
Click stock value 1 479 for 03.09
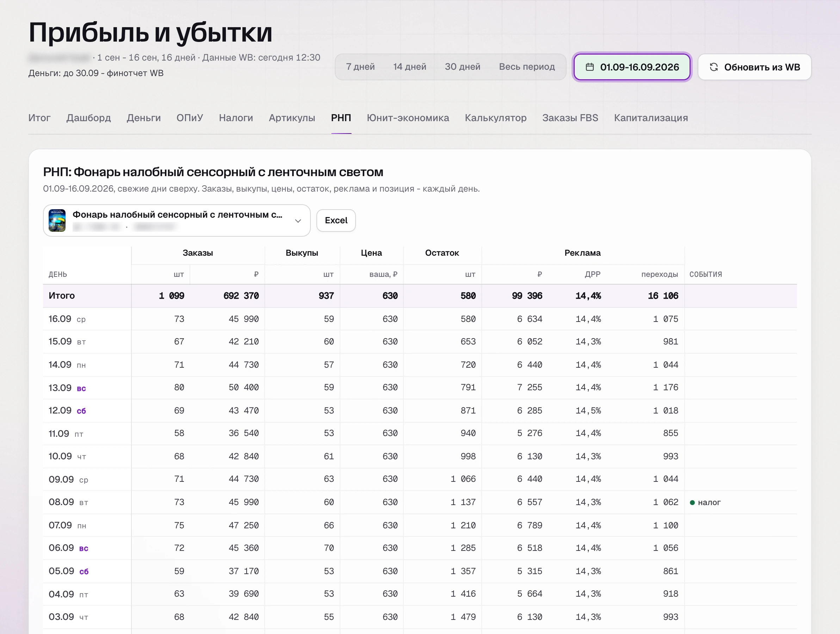(x=463, y=617)
